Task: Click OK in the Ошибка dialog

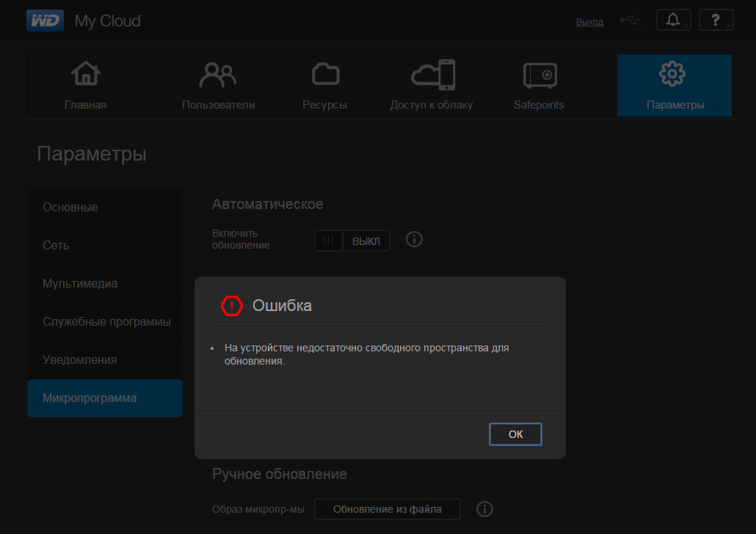Action: pyautogui.click(x=515, y=434)
